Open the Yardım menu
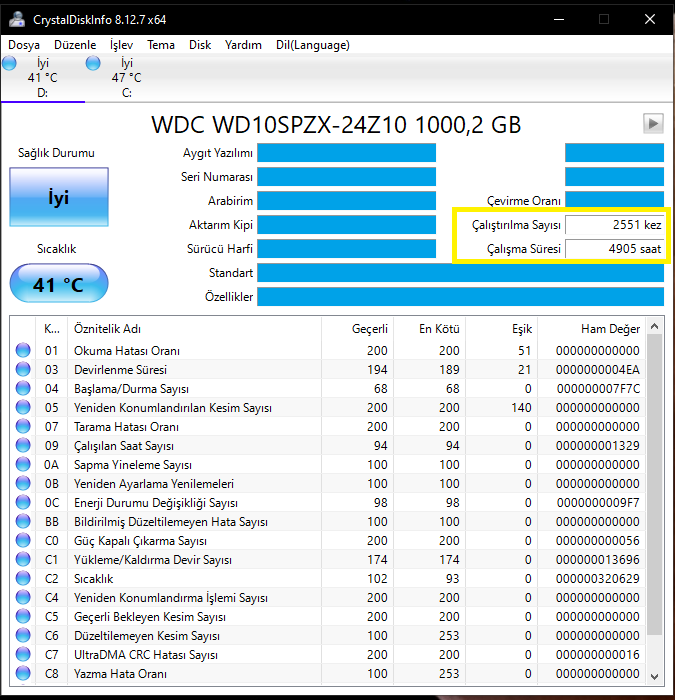Screen dimensions: 675x700 (x=243, y=45)
